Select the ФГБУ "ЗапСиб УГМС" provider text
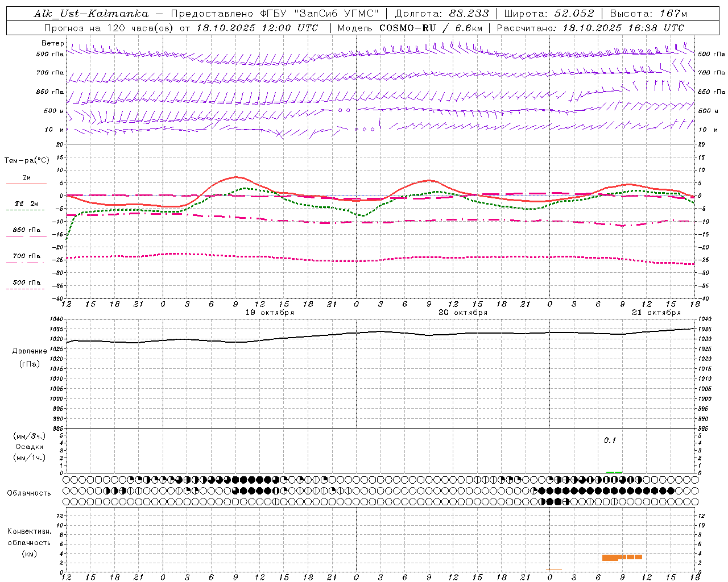728x582 pixels. pyautogui.click(x=321, y=14)
